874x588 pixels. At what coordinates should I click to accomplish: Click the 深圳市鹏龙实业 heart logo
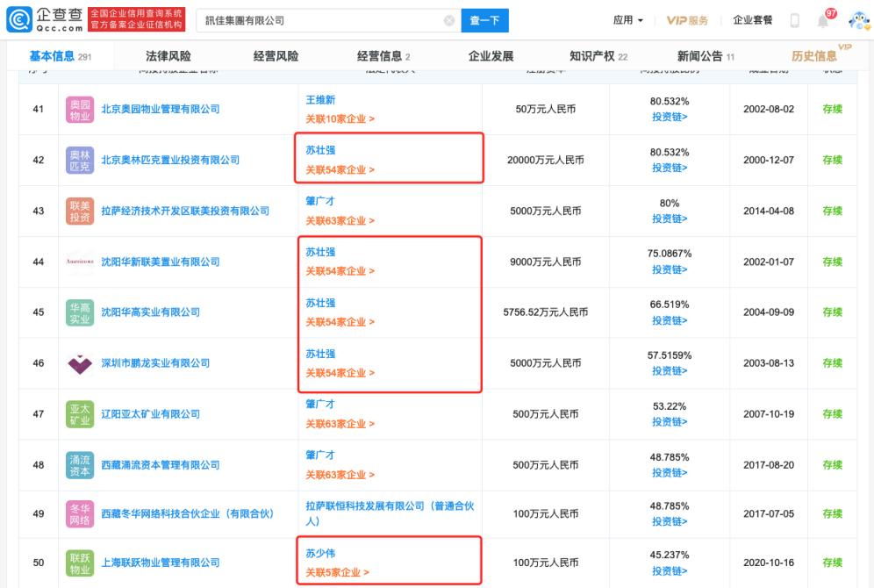tap(80, 364)
